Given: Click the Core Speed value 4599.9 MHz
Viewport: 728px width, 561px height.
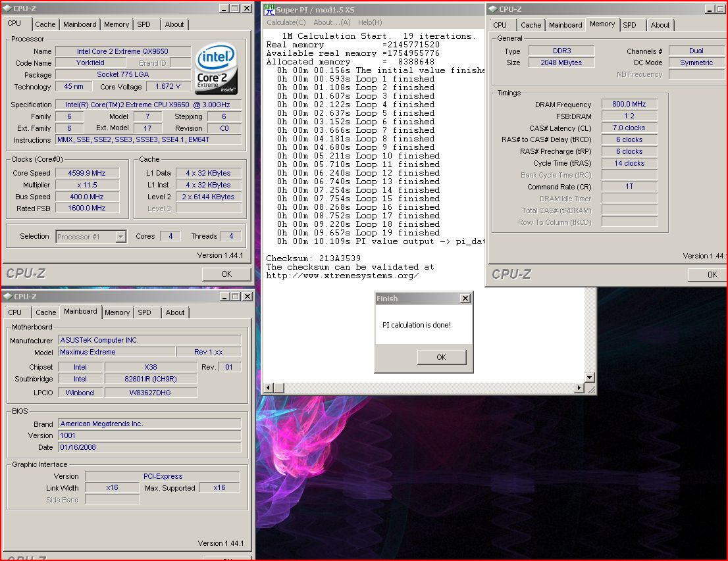Looking at the screenshot, I should (87, 173).
